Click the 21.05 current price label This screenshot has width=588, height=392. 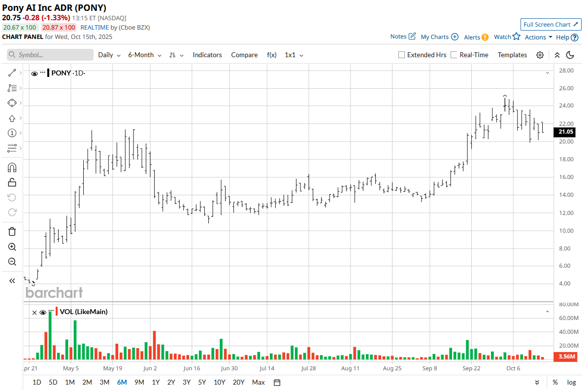point(565,132)
